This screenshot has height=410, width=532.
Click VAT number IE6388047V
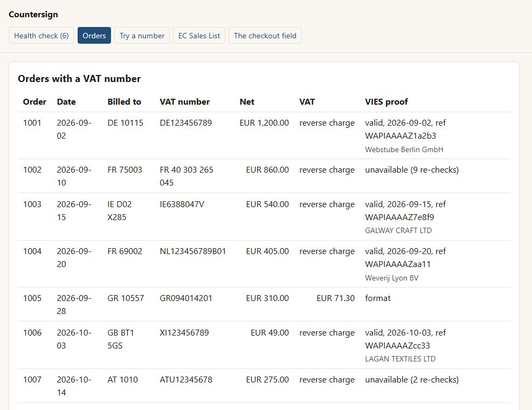point(182,204)
